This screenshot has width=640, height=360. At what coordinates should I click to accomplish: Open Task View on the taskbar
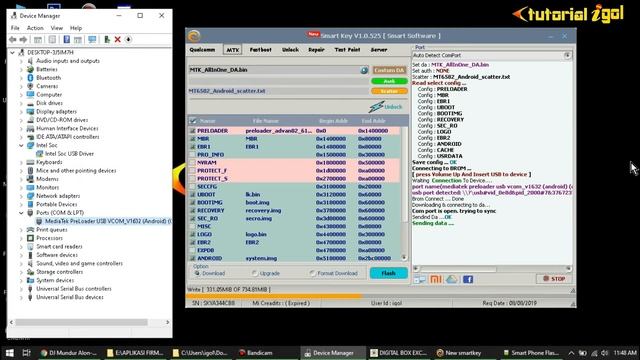(27, 353)
